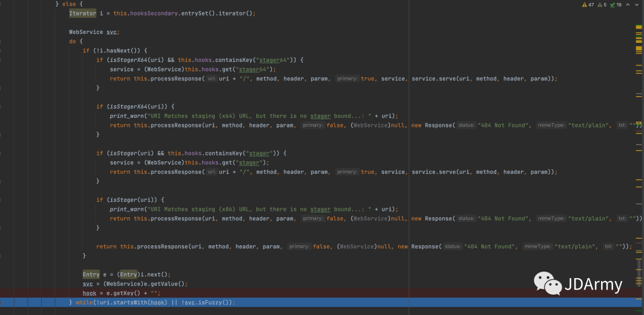
Task: Click print_warn on the x86 staging line
Action: point(127,209)
